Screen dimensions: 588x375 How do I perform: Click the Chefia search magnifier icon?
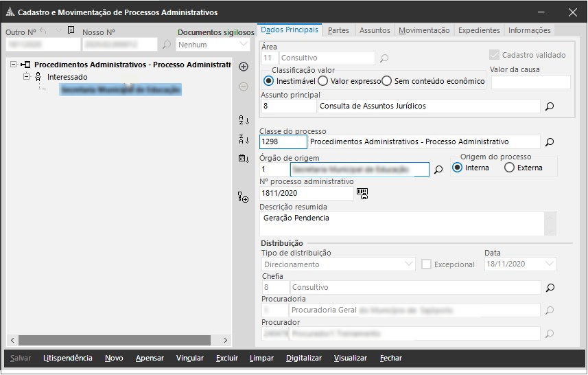(x=549, y=287)
